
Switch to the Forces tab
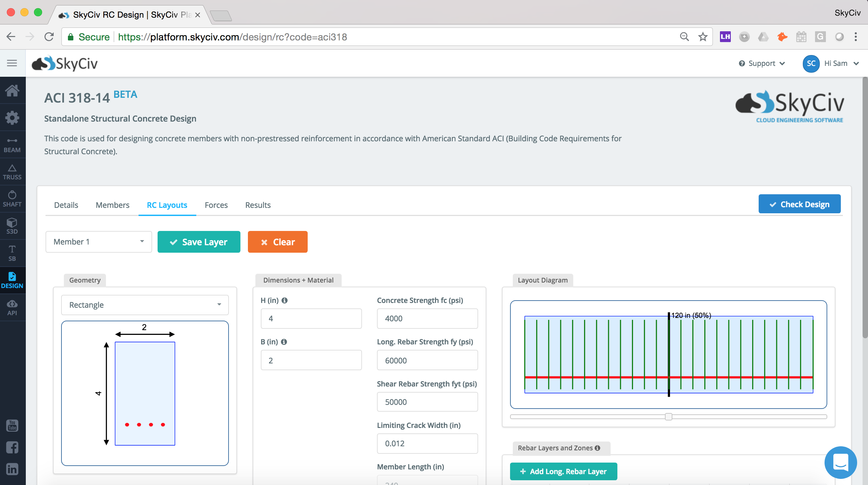point(216,204)
